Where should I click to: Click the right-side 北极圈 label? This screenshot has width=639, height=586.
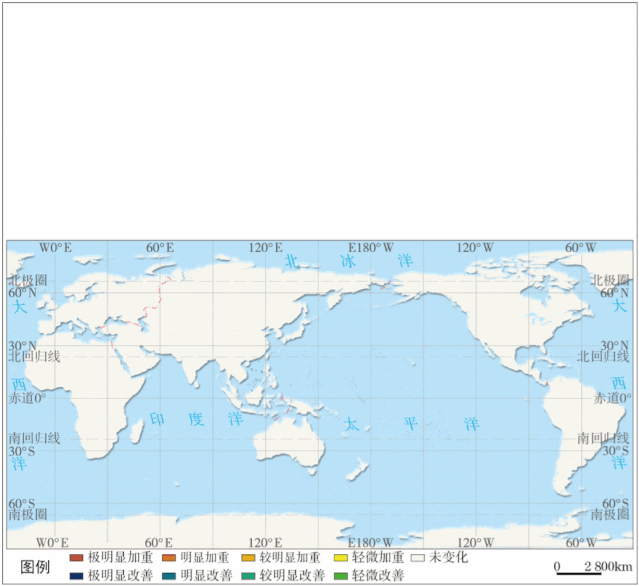click(x=610, y=281)
